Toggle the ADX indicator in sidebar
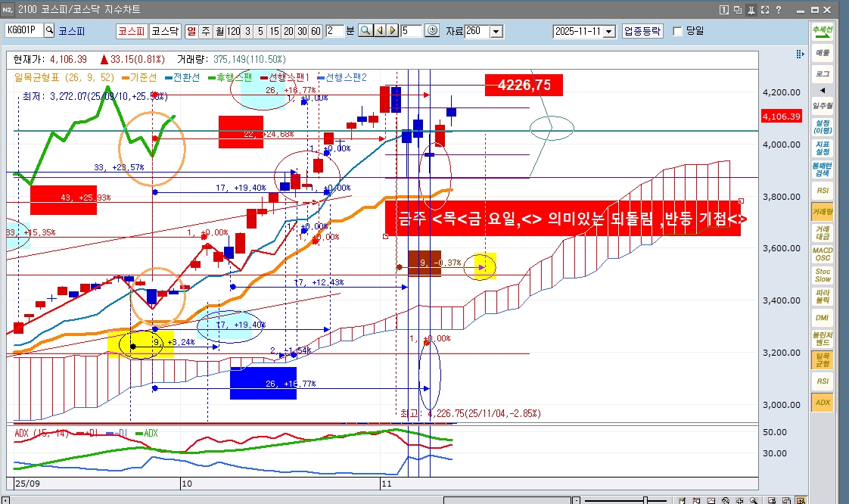Screen dimensions: 849x504 [x=822, y=403]
